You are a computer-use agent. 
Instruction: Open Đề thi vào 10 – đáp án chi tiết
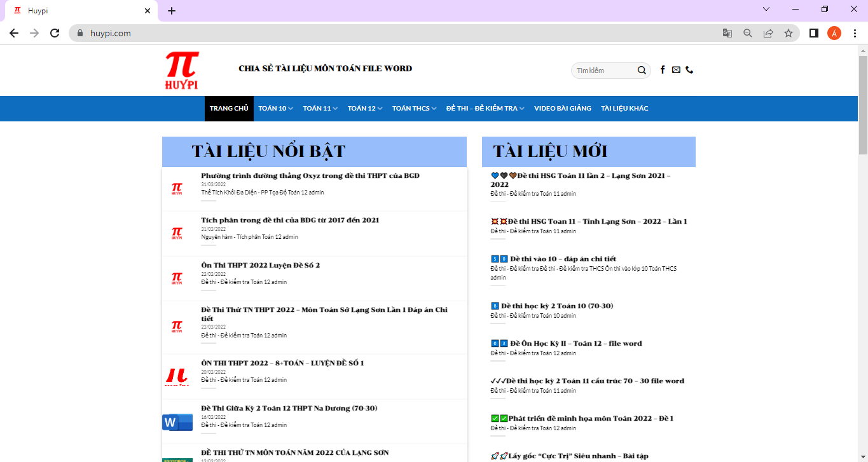tap(553, 259)
